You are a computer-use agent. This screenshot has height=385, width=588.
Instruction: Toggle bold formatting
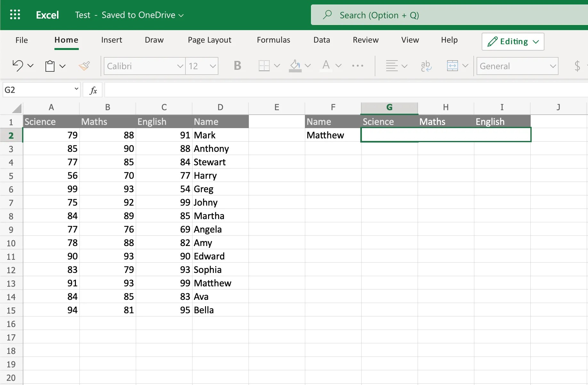[237, 66]
